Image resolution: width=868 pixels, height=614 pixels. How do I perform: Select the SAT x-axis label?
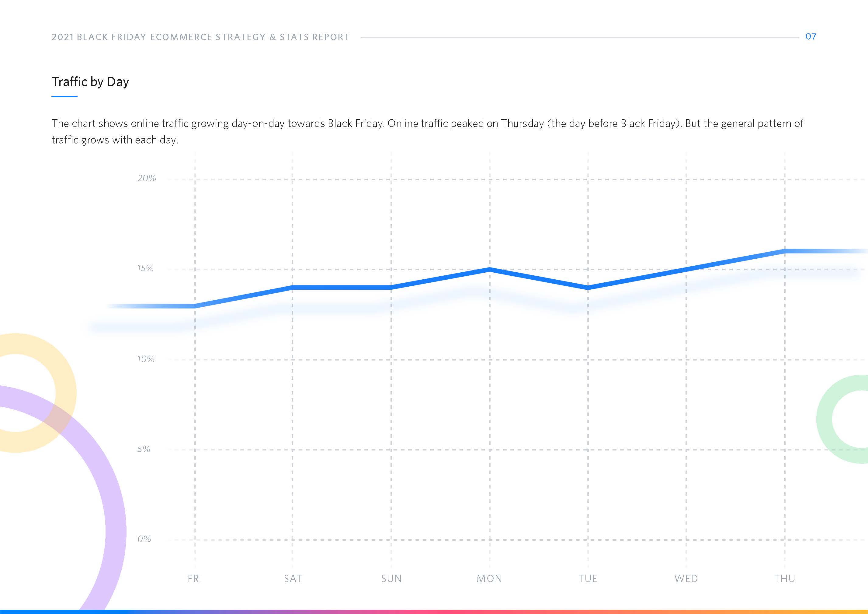click(x=293, y=578)
